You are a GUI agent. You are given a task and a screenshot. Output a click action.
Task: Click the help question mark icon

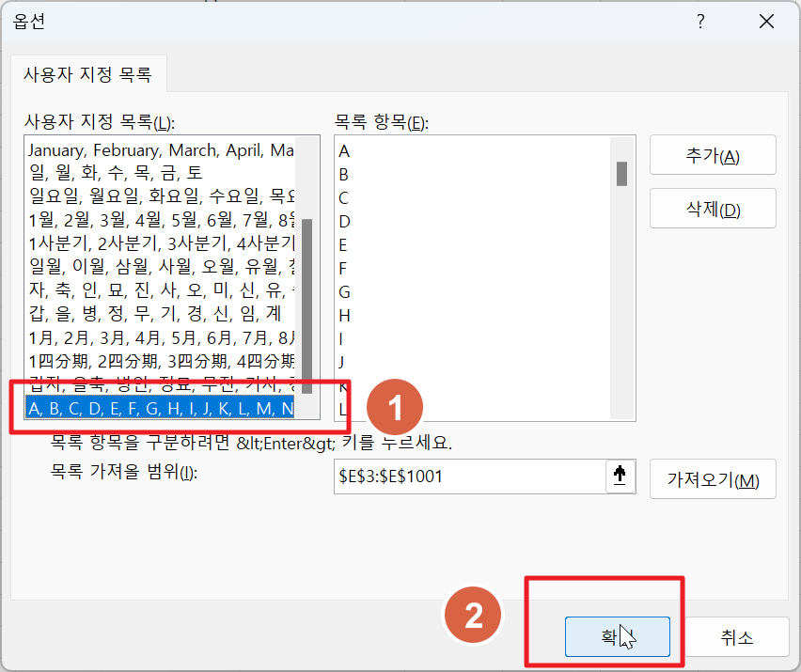700,21
